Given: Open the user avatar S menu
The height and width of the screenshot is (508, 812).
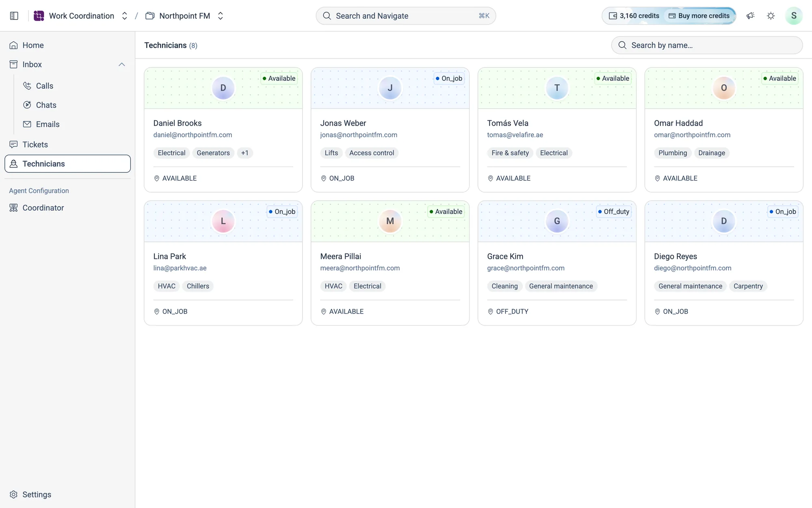Looking at the screenshot, I should click(794, 16).
